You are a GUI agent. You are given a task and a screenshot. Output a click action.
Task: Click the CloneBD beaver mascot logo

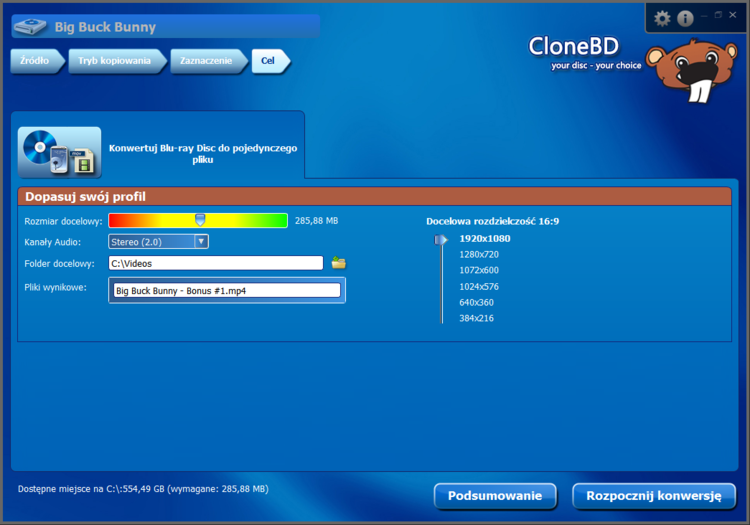click(692, 71)
